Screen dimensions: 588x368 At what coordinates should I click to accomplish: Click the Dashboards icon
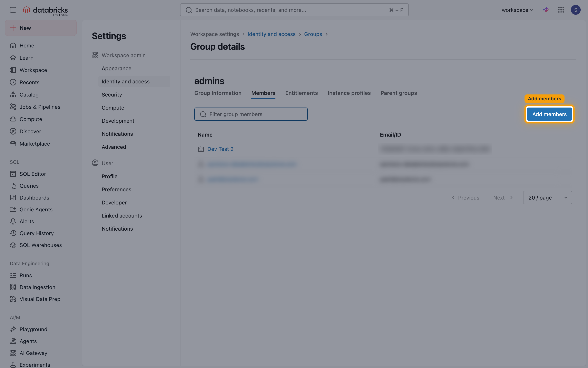[x=13, y=198]
